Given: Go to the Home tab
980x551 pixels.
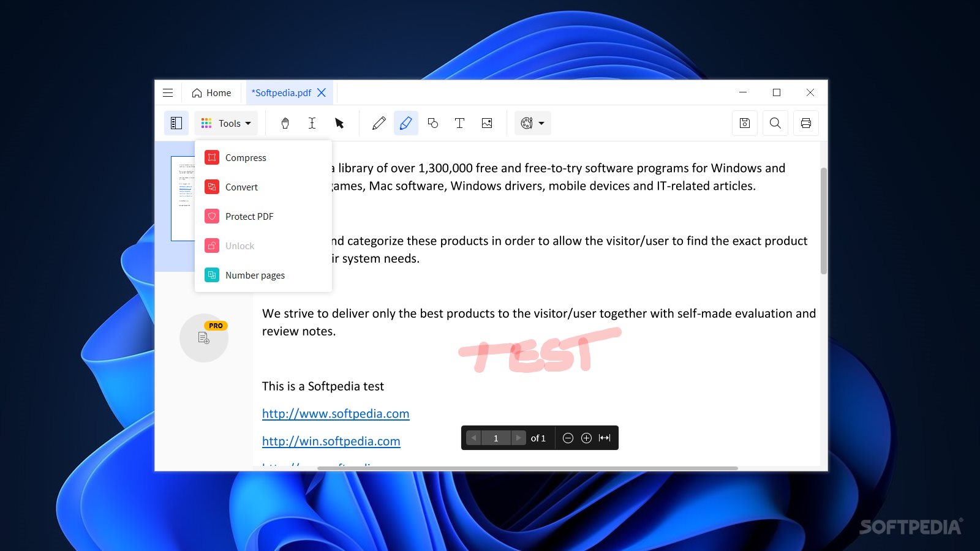Looking at the screenshot, I should pos(211,93).
